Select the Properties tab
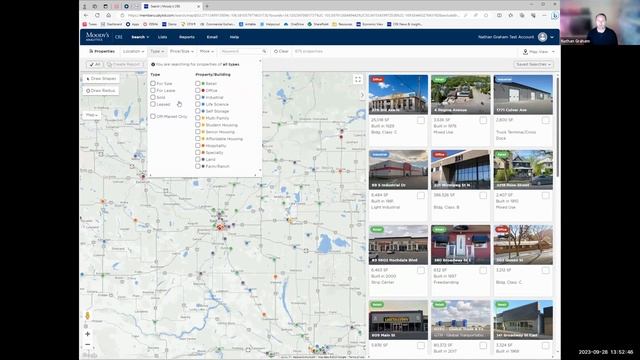 [102, 51]
